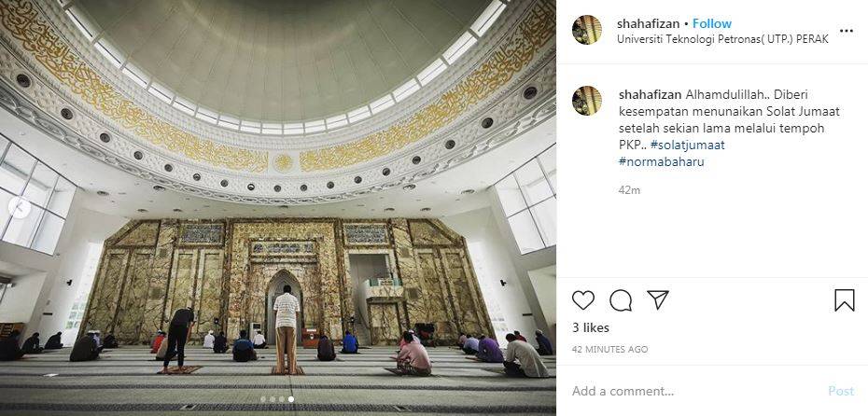
Task: Go to previous photo with left arrow
Action: click(20, 207)
